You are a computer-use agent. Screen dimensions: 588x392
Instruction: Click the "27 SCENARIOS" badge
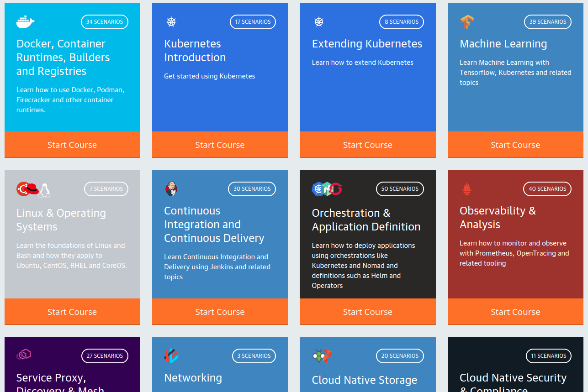pos(105,355)
